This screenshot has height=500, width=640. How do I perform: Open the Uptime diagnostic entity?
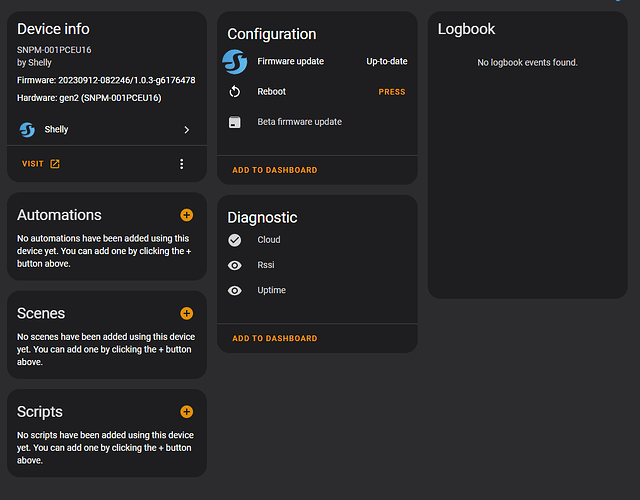click(271, 291)
